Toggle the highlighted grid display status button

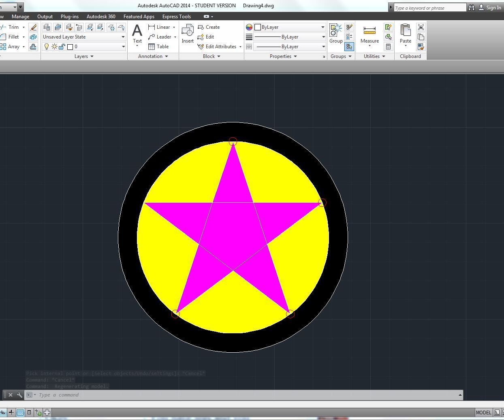[x=20, y=412]
